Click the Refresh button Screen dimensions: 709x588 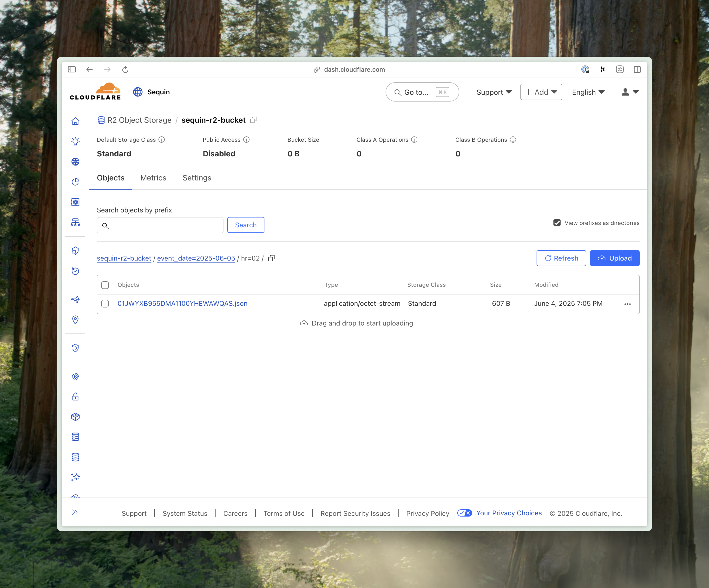pyautogui.click(x=561, y=258)
